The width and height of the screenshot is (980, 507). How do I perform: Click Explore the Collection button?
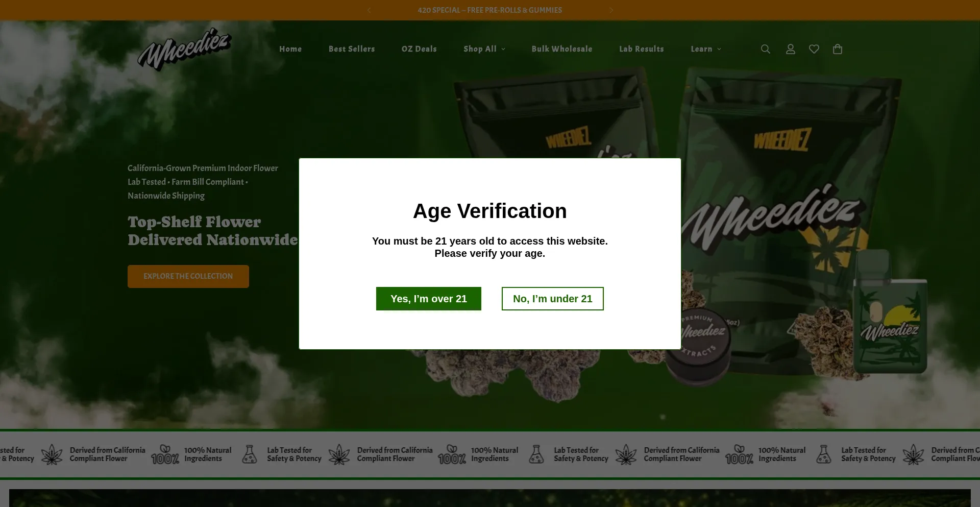click(x=188, y=276)
